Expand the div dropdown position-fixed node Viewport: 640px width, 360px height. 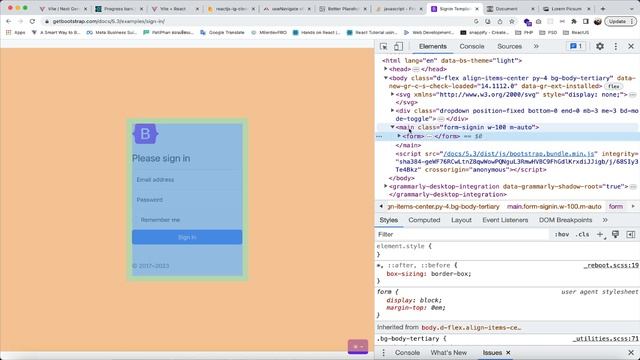pos(393,110)
